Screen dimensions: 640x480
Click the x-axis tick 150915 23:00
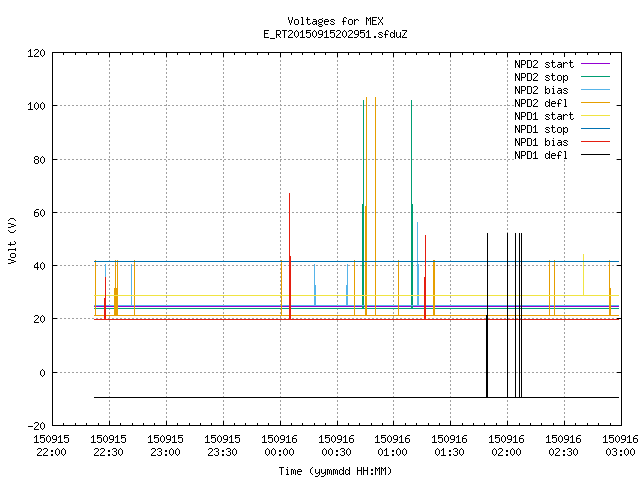[165, 446]
